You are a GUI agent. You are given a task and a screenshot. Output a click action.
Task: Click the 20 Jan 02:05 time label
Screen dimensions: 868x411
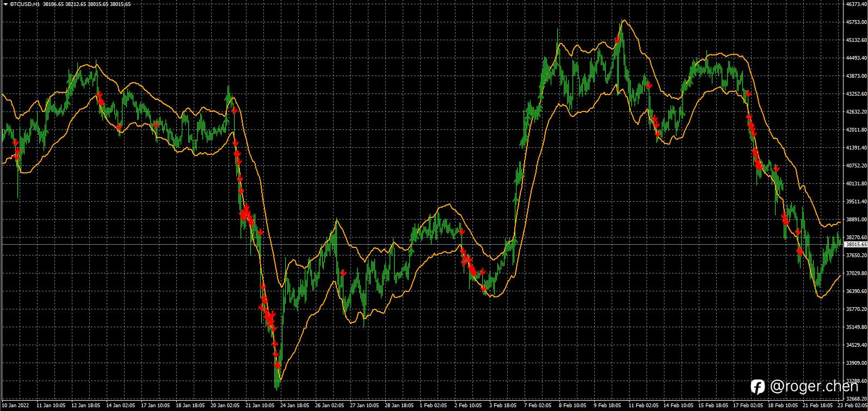[225, 405]
